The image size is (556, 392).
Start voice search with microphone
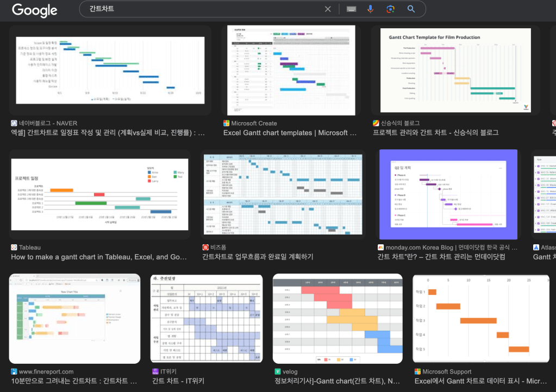coord(371,9)
